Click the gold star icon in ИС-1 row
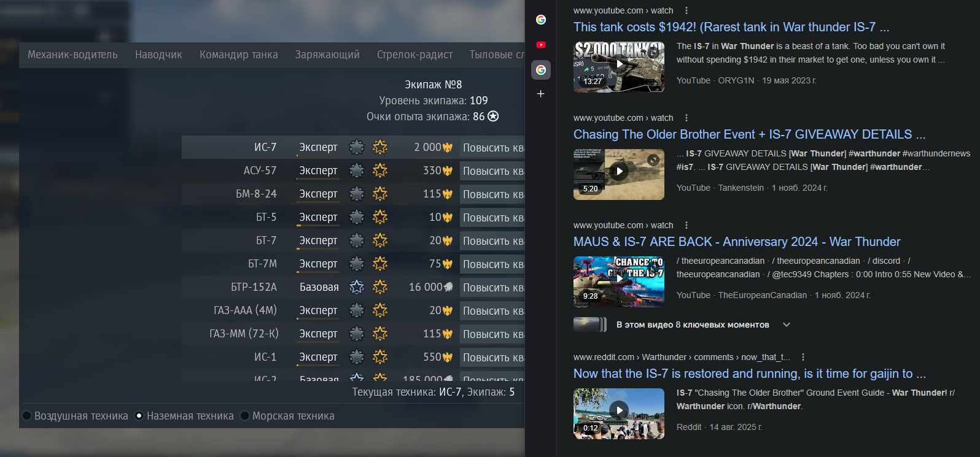This screenshot has height=457, width=980. coord(380,357)
